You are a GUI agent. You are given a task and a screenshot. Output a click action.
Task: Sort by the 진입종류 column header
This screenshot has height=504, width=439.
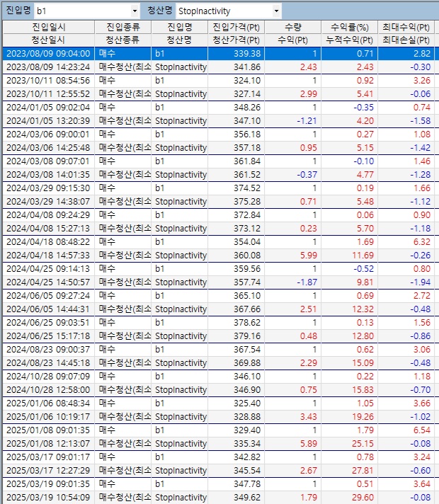tap(122, 27)
